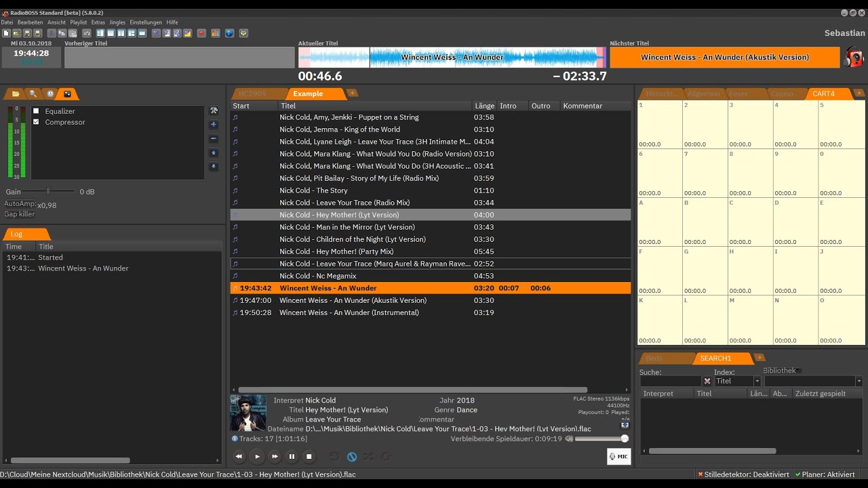Viewport: 868px width, 488px height.
Task: Open the Bibliothek combo box dropdown
Action: (859, 382)
